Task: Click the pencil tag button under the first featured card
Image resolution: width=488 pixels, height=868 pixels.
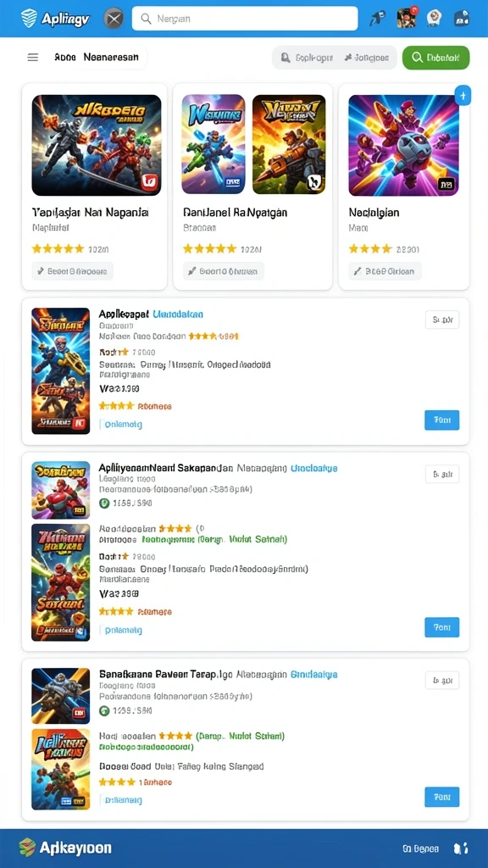Action: tap(73, 271)
